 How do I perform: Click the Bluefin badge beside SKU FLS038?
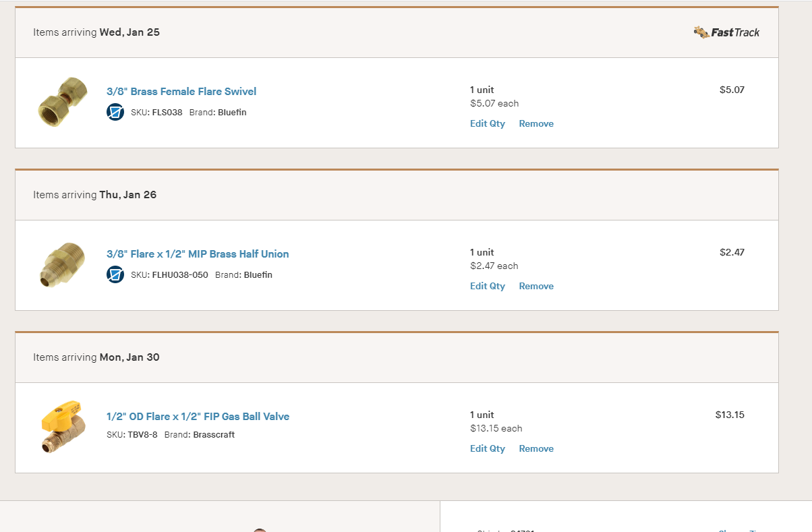click(x=115, y=112)
